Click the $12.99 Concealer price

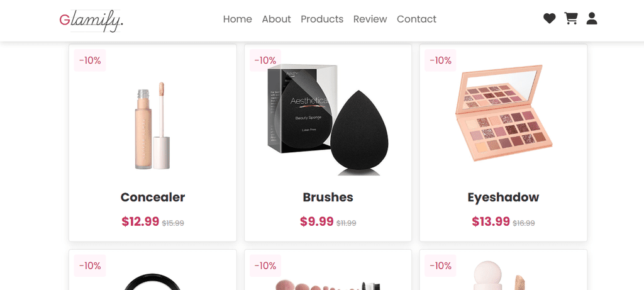point(140,221)
